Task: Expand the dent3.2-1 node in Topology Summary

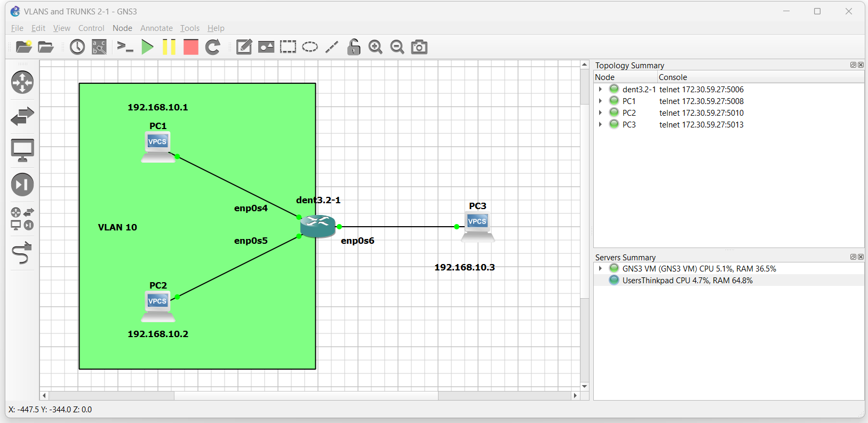Action: (600, 89)
